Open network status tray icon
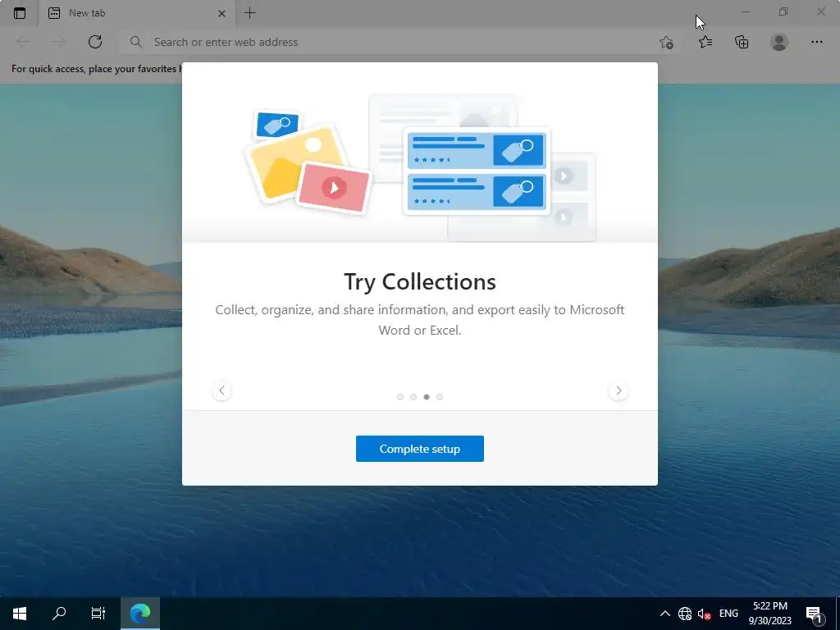 [x=685, y=614]
